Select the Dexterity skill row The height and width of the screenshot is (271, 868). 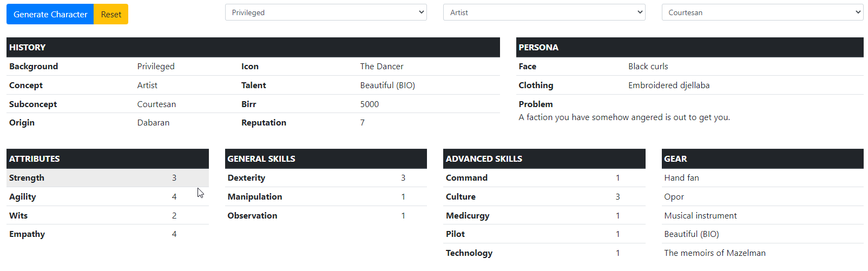pyautogui.click(x=326, y=178)
